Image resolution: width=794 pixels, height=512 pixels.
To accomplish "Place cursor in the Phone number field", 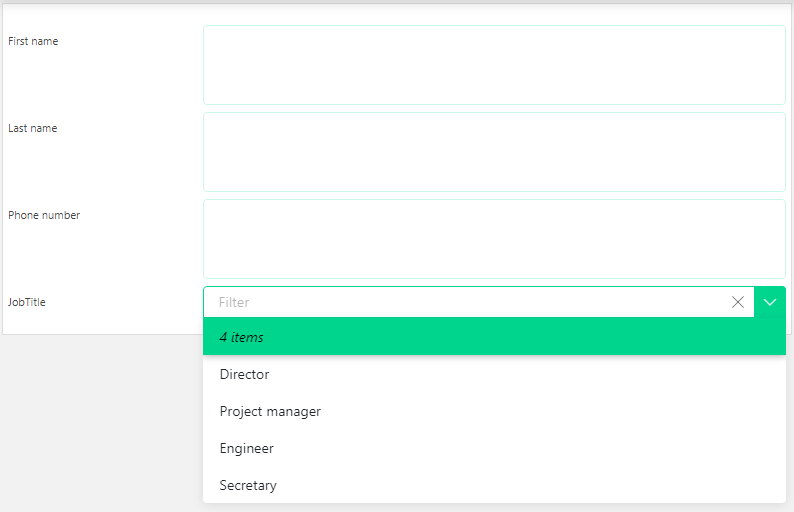I will pyautogui.click(x=494, y=239).
